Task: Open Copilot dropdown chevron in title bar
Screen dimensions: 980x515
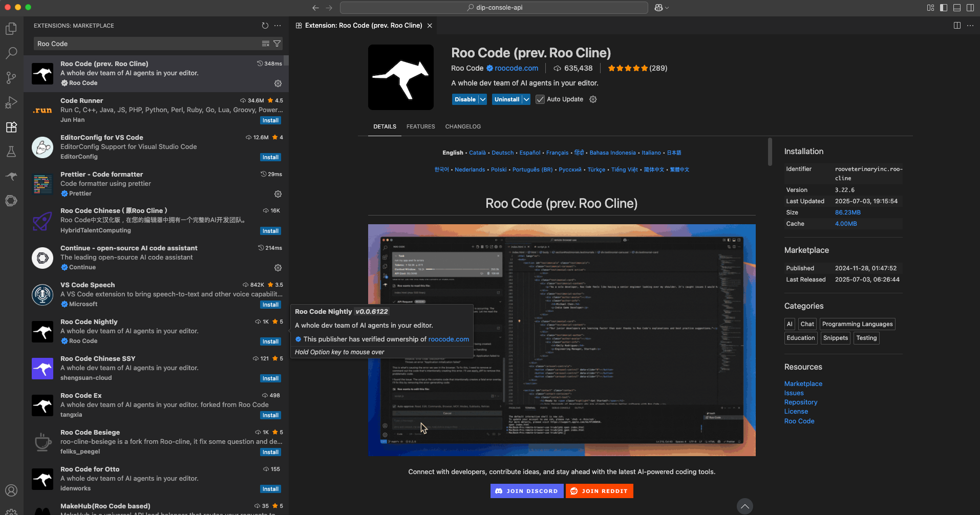Action: coord(667,8)
